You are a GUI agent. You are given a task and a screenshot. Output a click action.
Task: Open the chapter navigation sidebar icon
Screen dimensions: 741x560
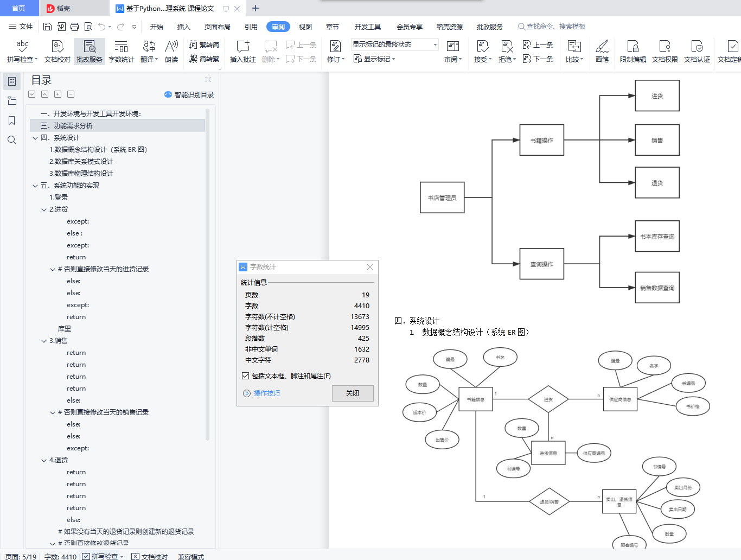click(12, 101)
